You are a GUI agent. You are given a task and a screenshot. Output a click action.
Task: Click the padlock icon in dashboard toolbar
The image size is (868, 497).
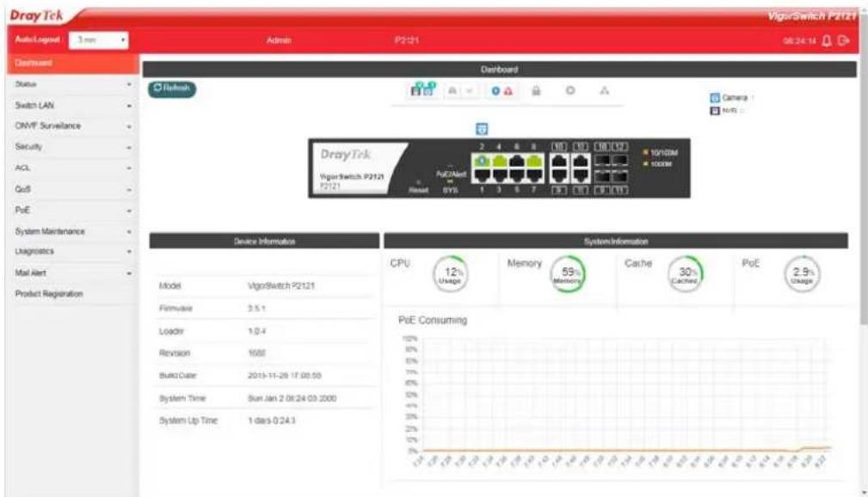[x=536, y=91]
